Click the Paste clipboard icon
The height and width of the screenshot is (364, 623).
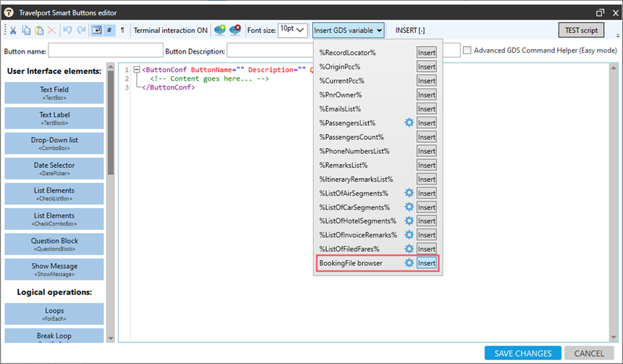tap(39, 30)
